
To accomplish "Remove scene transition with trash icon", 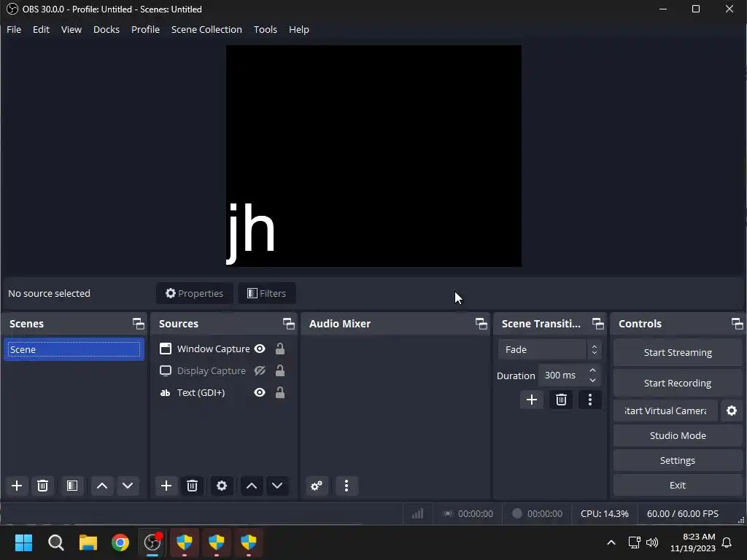I will [x=561, y=400].
